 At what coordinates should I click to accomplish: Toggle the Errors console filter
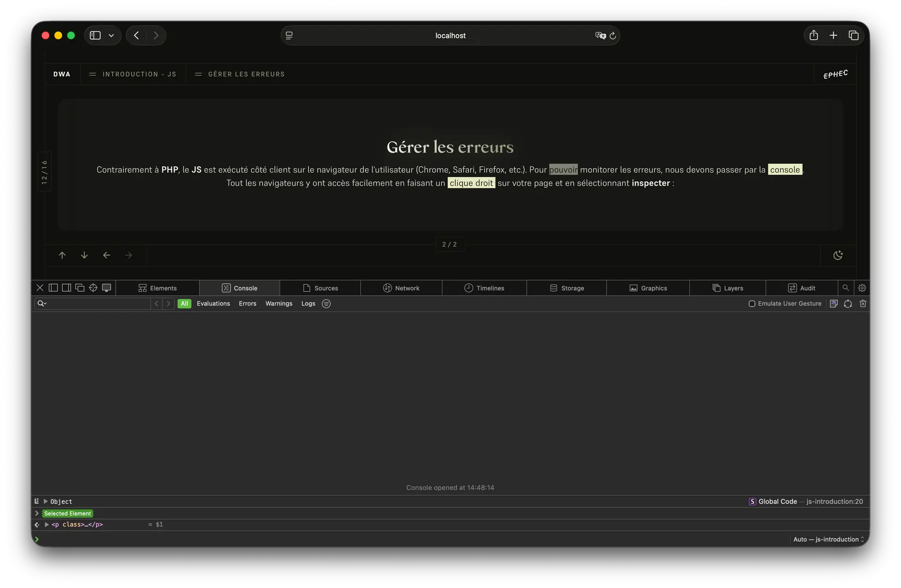coord(247,304)
